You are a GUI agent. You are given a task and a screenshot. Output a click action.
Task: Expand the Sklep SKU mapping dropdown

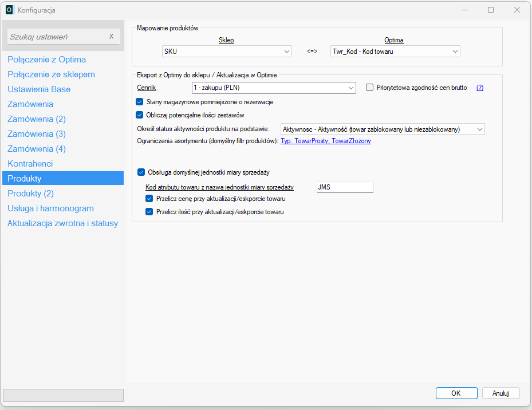pyautogui.click(x=227, y=52)
